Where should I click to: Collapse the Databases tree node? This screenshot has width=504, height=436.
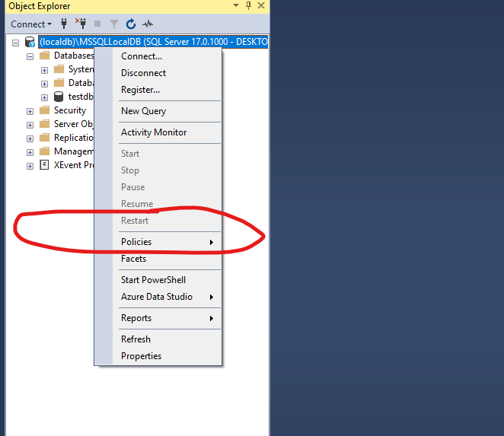tap(30, 56)
